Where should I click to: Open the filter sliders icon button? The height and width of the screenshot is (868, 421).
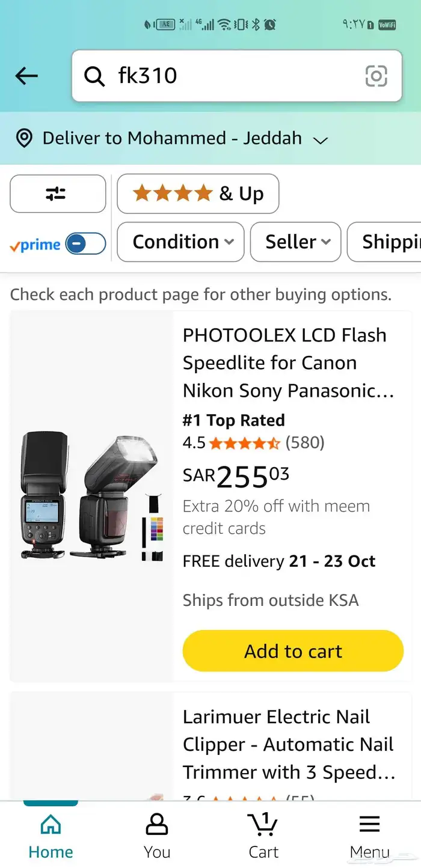(x=58, y=194)
